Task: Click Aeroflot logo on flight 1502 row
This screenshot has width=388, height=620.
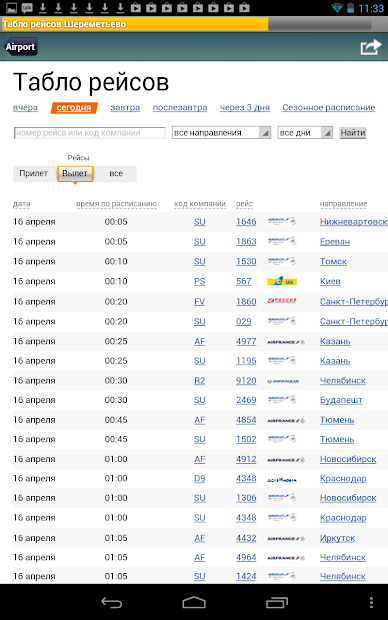Action: pyautogui.click(x=282, y=439)
